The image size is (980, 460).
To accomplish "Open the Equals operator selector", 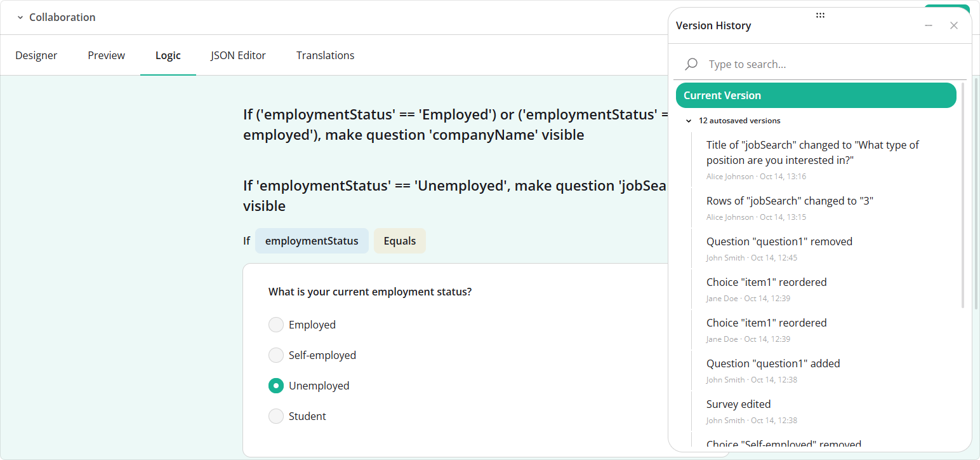I will pyautogui.click(x=400, y=241).
